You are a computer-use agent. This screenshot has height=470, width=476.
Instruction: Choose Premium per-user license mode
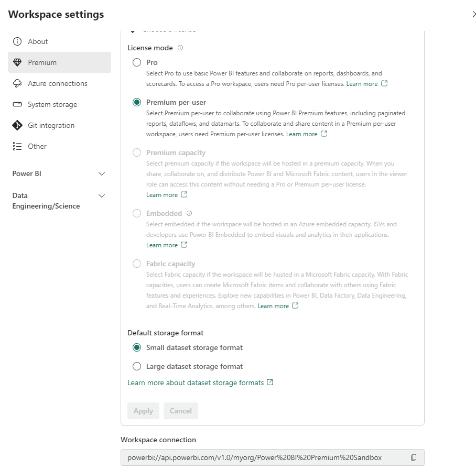tap(137, 102)
